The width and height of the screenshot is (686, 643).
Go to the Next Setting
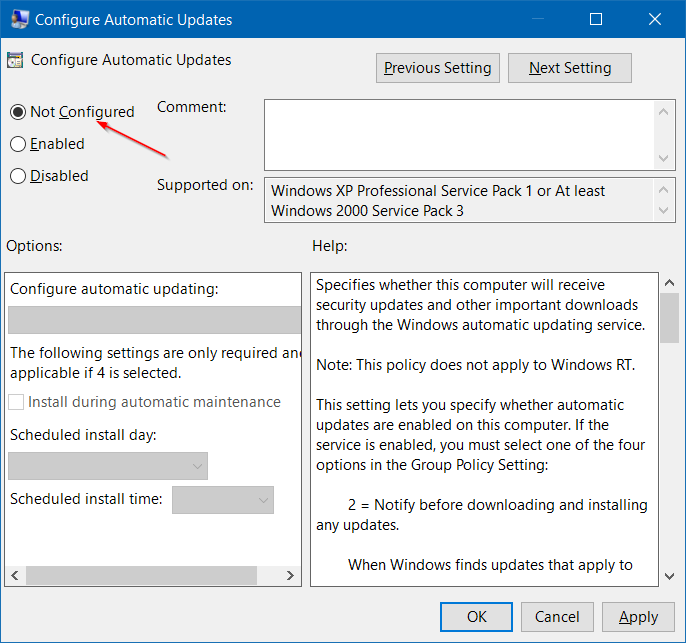[x=570, y=68]
